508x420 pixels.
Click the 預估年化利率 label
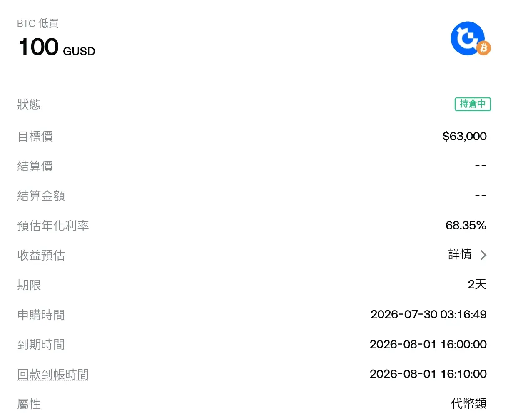[53, 226]
